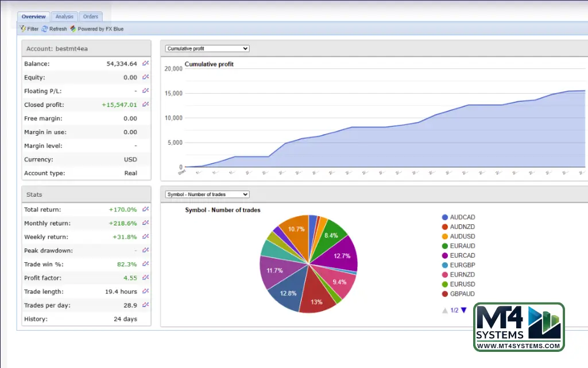The width and height of the screenshot is (588, 368).
Task: Click chart icon beside Trades per day
Action: pos(145,305)
